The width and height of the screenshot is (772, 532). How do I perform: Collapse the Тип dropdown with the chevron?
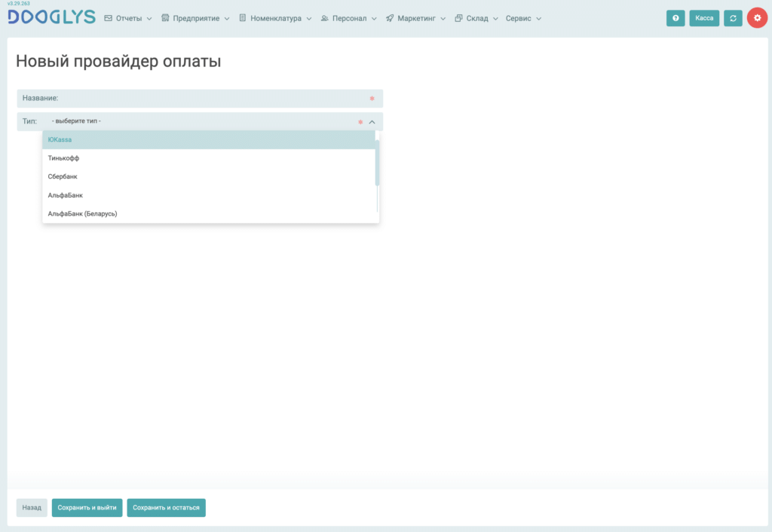[372, 121]
